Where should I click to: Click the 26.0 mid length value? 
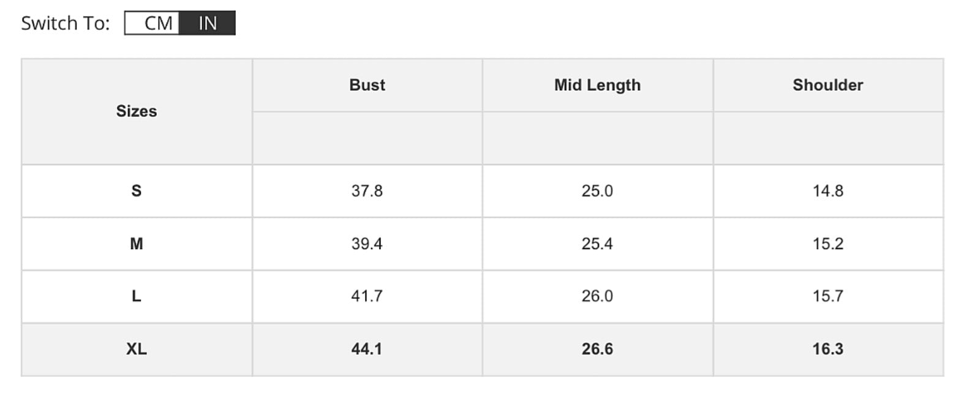click(x=597, y=296)
